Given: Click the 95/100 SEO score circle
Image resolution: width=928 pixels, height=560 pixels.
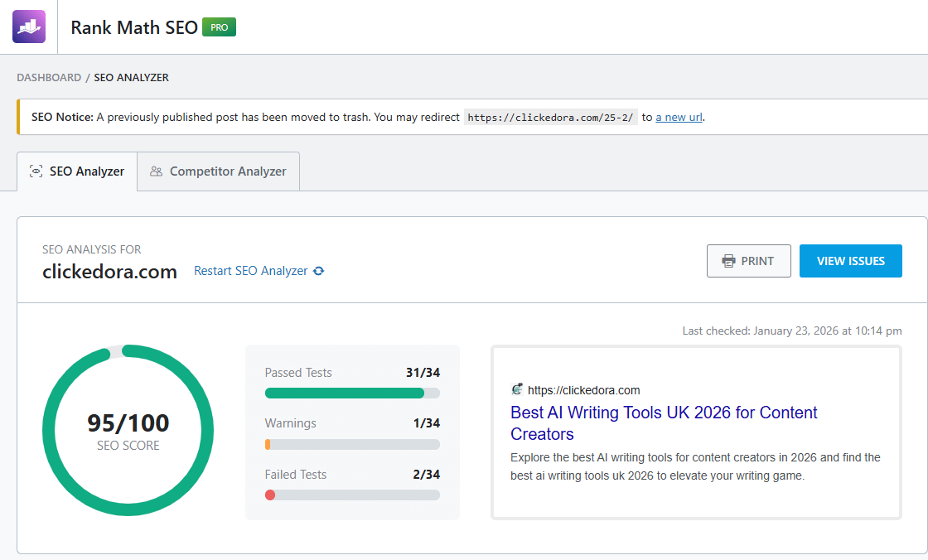Looking at the screenshot, I should click(128, 430).
